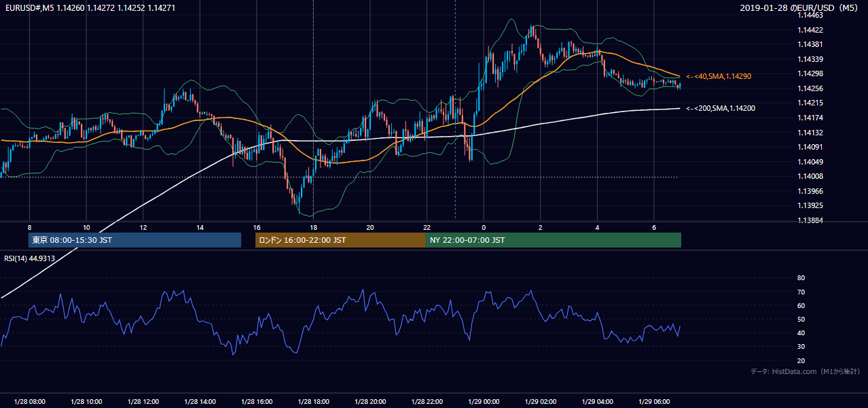Click the 1/29 02:00 date axis label
The height and width of the screenshot is (408, 868).
(x=540, y=402)
